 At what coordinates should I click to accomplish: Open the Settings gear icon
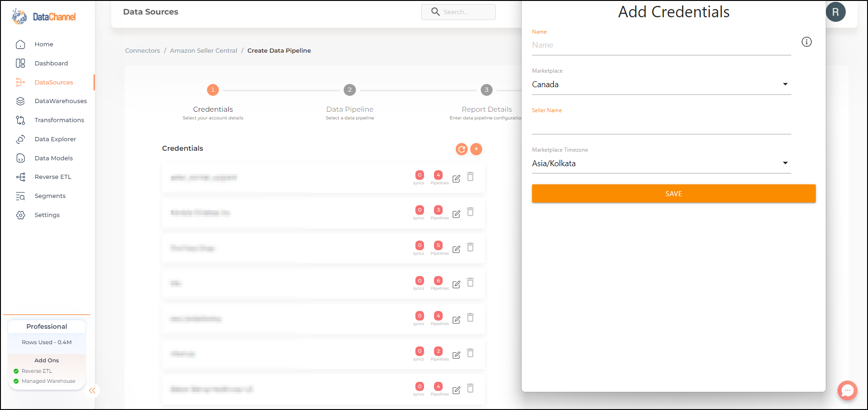click(x=20, y=215)
